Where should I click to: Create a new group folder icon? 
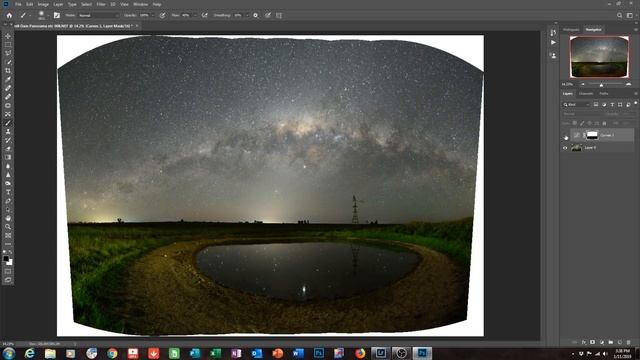pyautogui.click(x=611, y=342)
